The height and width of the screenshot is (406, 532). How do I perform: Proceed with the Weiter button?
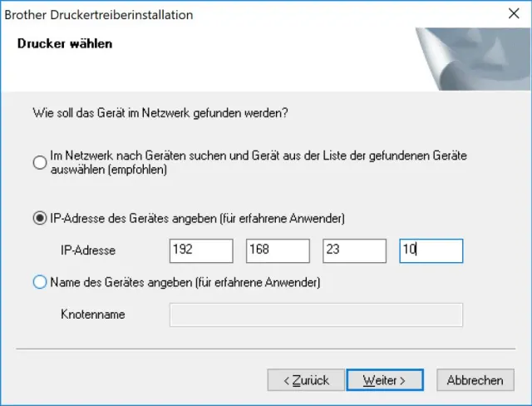(x=384, y=380)
